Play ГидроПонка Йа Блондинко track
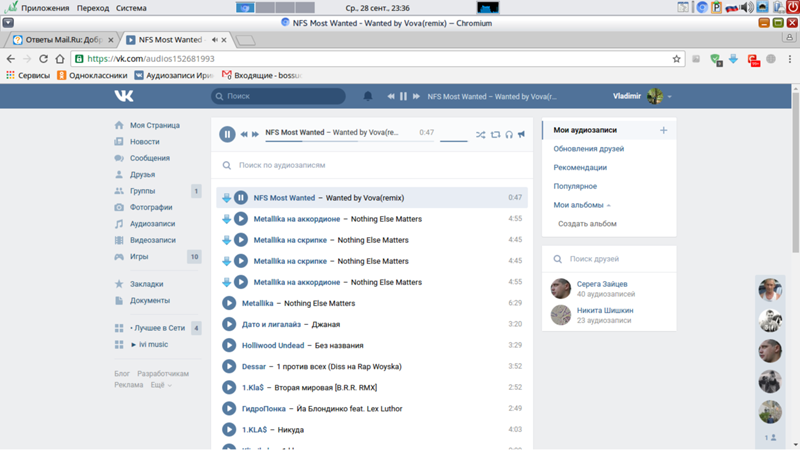The height and width of the screenshot is (450, 800). coord(229,409)
